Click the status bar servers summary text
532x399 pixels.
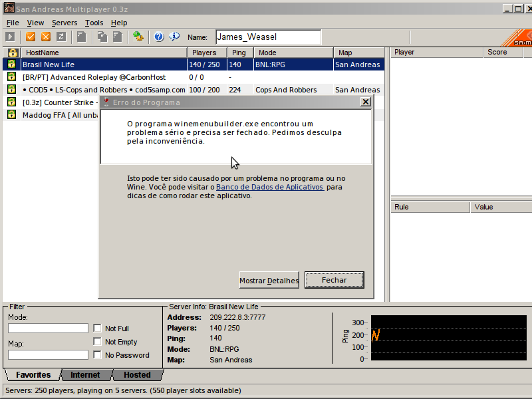pos(123,390)
